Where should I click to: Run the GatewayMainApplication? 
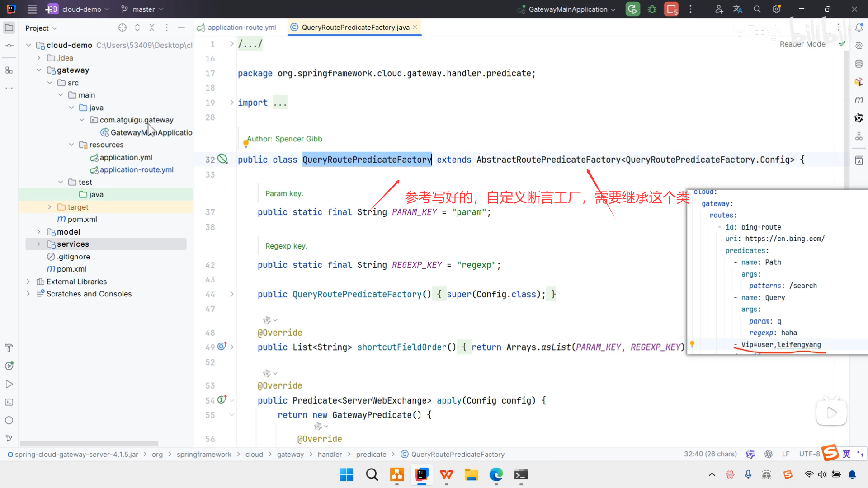tap(632, 9)
